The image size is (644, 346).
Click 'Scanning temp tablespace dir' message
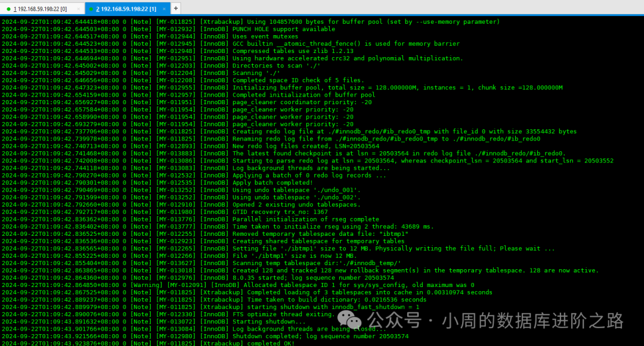point(317,263)
